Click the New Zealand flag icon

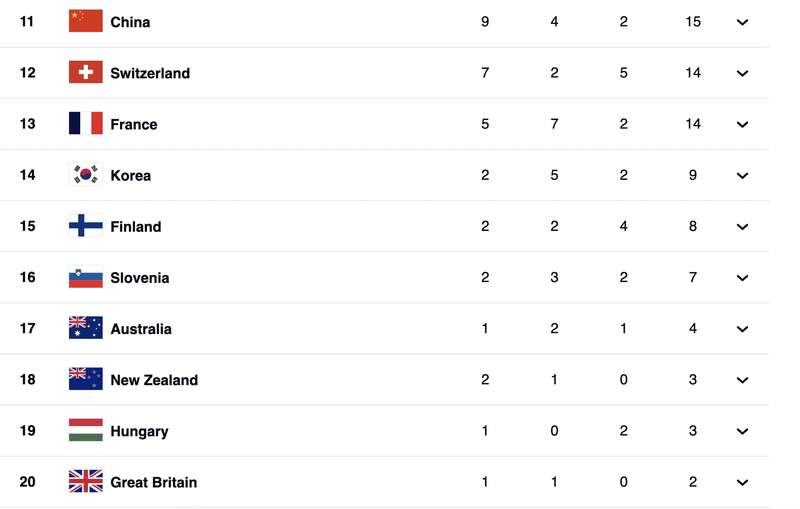[86, 379]
